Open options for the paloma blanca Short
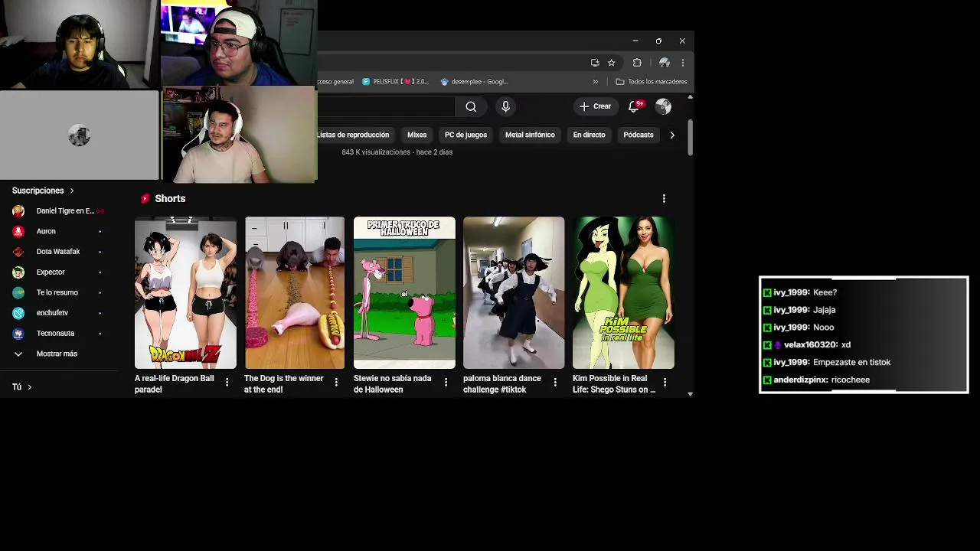The width and height of the screenshot is (980, 551). click(555, 382)
